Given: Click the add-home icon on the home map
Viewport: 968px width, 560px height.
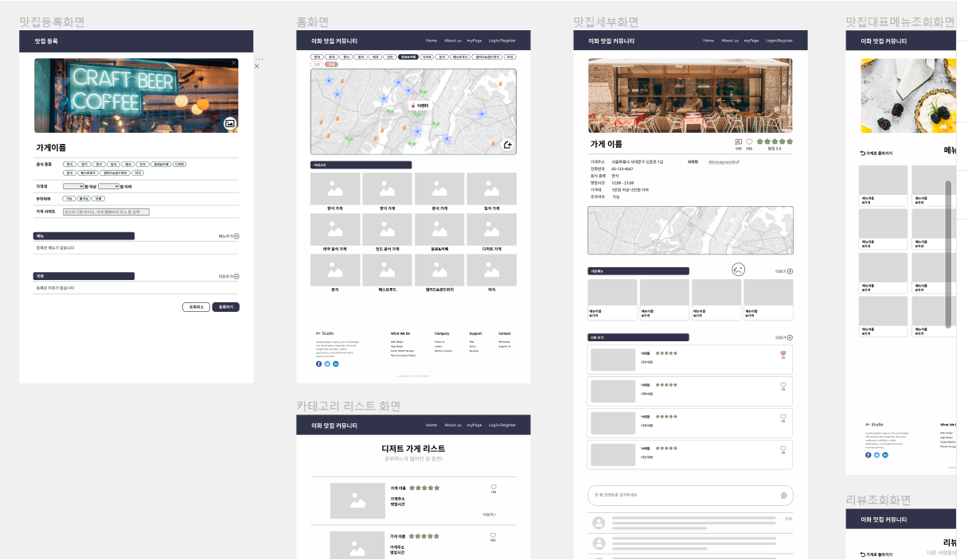Looking at the screenshot, I should tap(508, 145).
